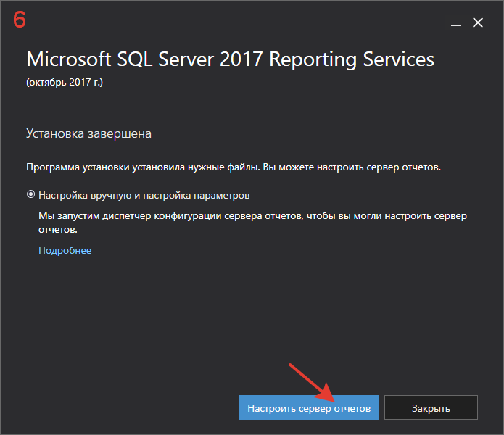
Task: Click the word Services in the title
Action: point(399,59)
